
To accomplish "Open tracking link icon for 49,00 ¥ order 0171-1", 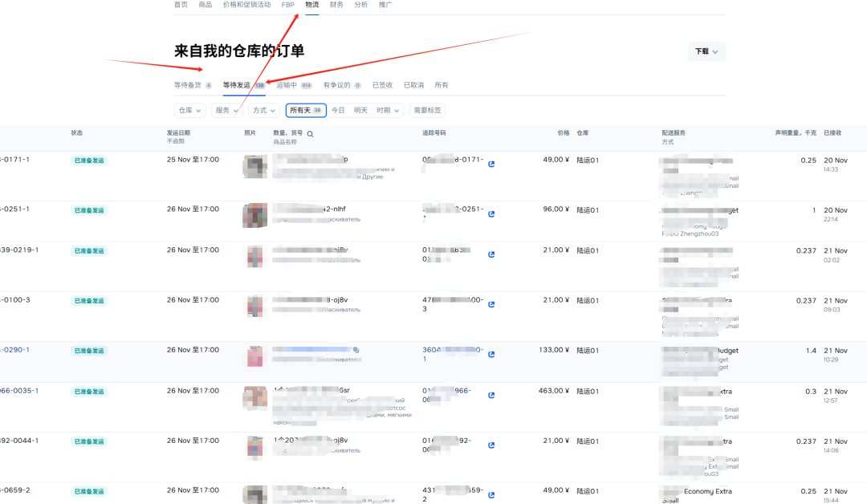I will [491, 165].
